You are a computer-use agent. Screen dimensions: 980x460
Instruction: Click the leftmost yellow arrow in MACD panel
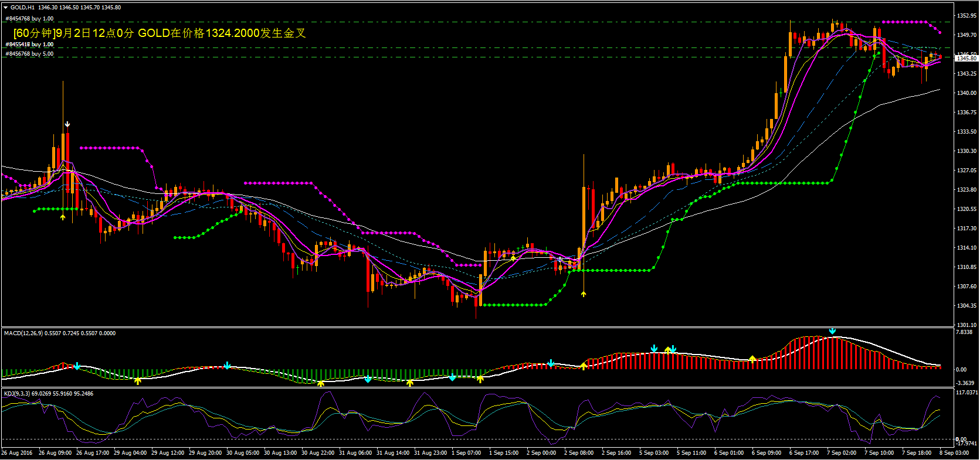pyautogui.click(x=138, y=381)
